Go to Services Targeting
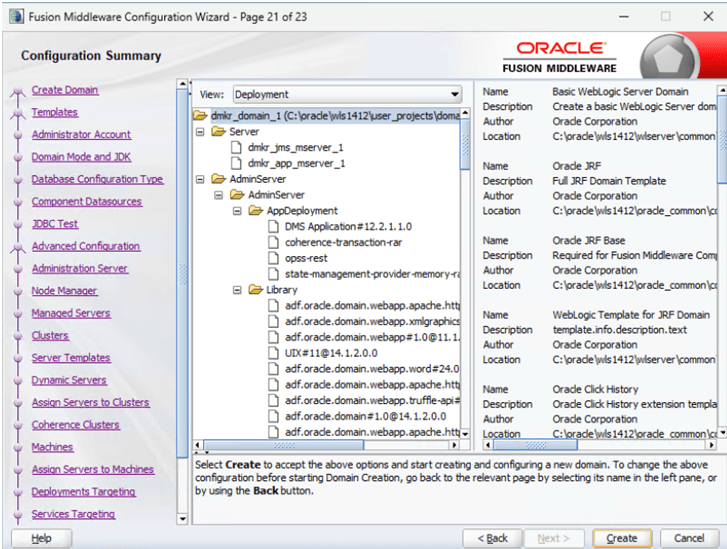727x549 pixels. 73,514
